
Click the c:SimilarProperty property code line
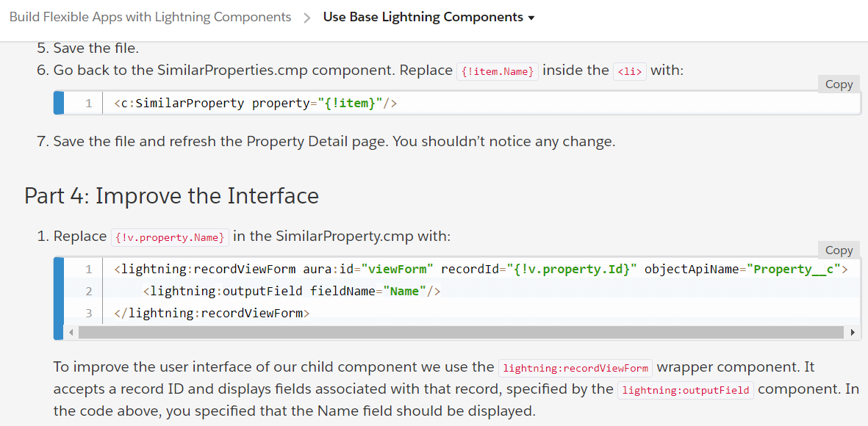pyautogui.click(x=255, y=104)
